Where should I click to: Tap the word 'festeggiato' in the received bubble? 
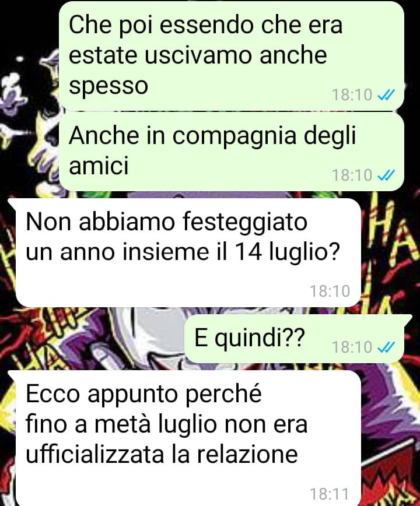click(244, 223)
